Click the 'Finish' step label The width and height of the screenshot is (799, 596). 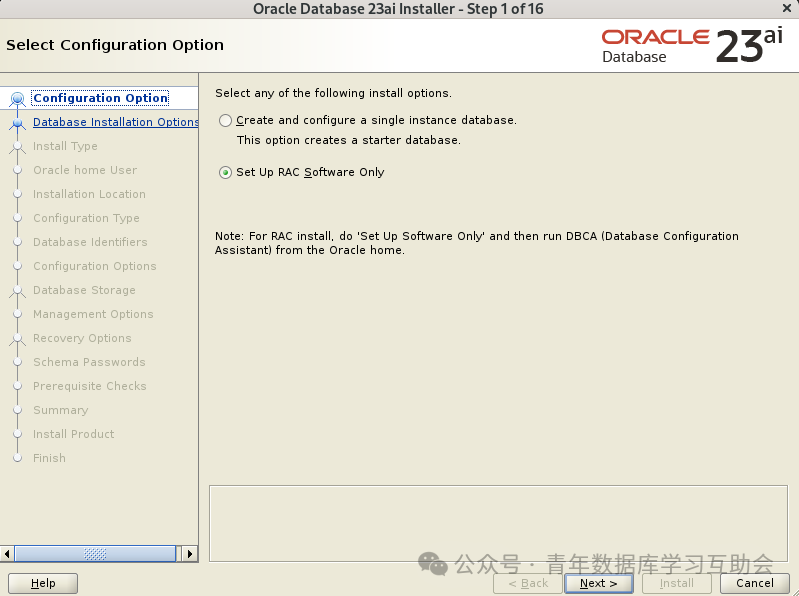pos(49,458)
